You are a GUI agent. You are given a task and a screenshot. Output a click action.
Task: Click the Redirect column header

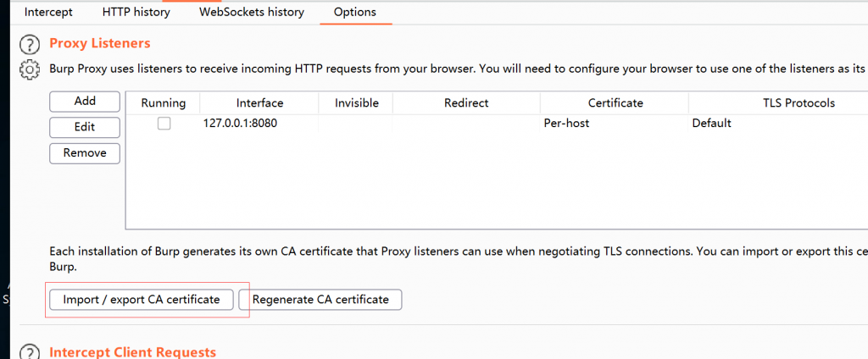pos(466,103)
